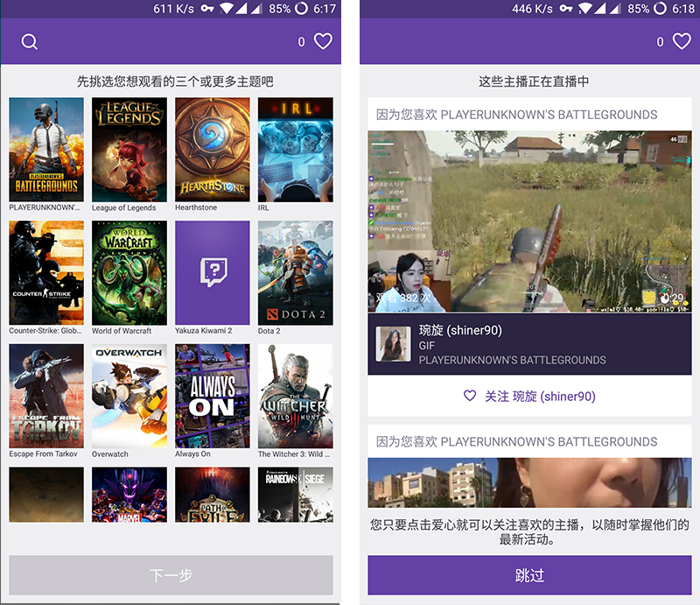
Task: Choose the Counter-Strike game cover
Action: 46,273
